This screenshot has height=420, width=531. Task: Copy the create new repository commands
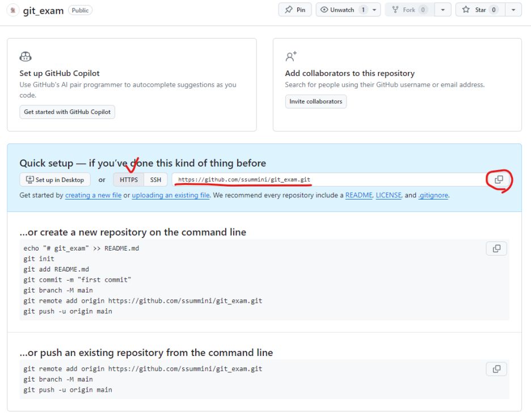point(496,249)
